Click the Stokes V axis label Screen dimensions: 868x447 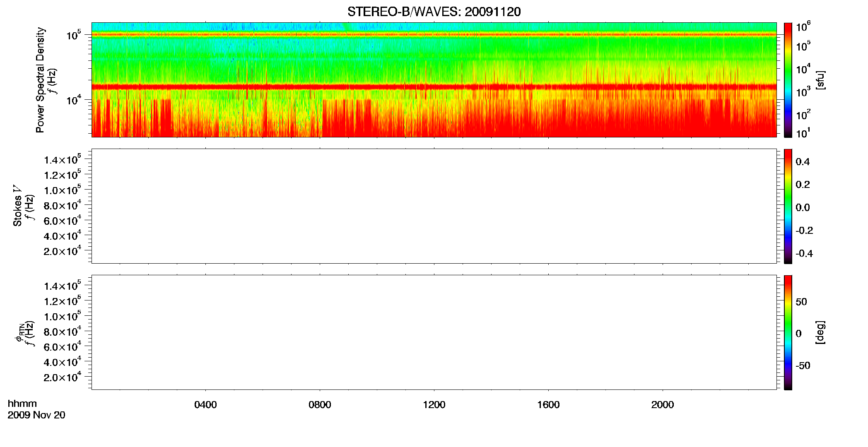(x=17, y=206)
